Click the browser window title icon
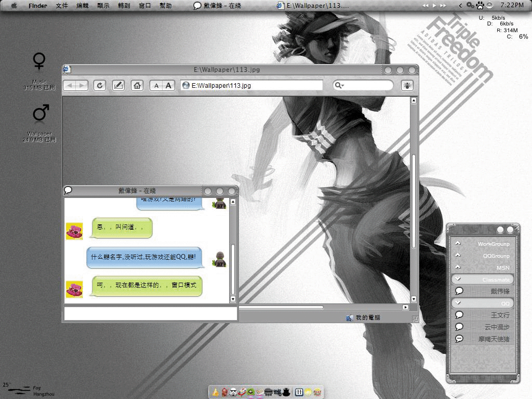The height and width of the screenshot is (399, 532). pos(67,70)
